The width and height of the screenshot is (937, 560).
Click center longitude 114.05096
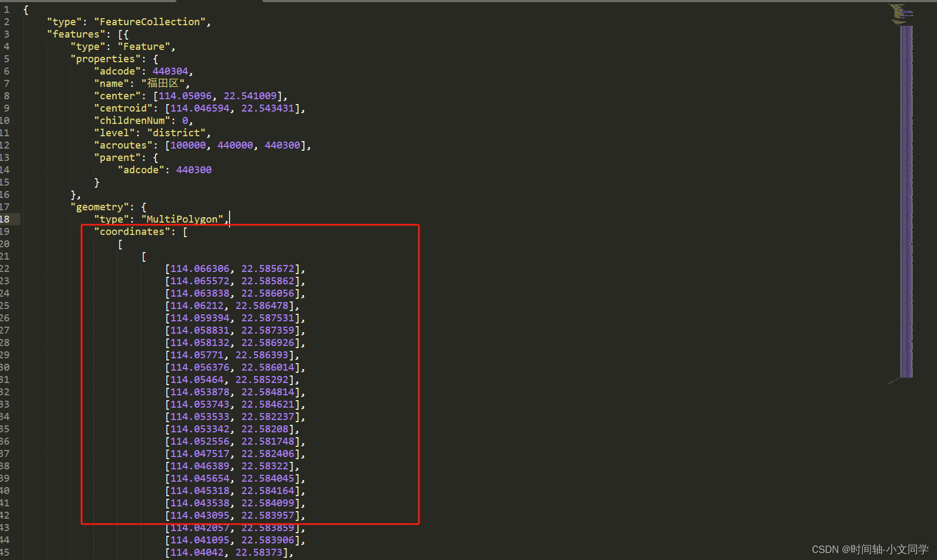pyautogui.click(x=185, y=96)
